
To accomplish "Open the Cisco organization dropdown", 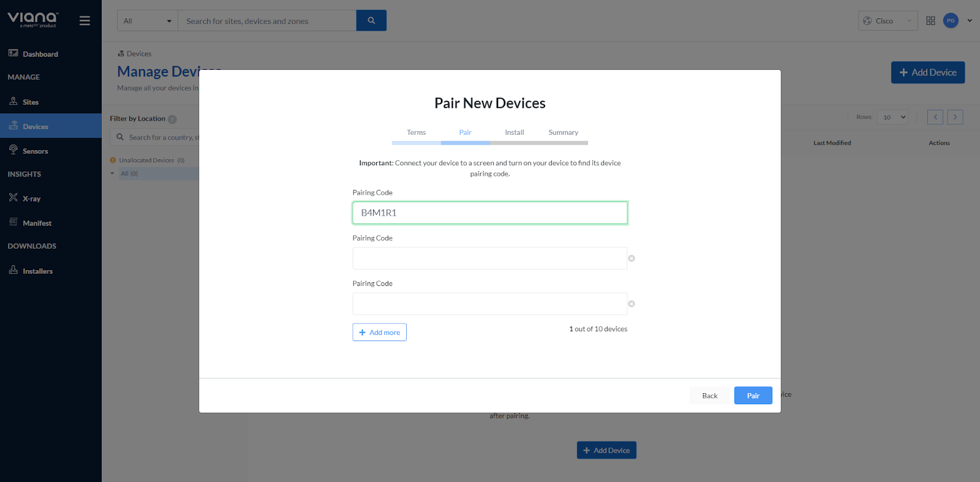I will click(x=888, y=21).
